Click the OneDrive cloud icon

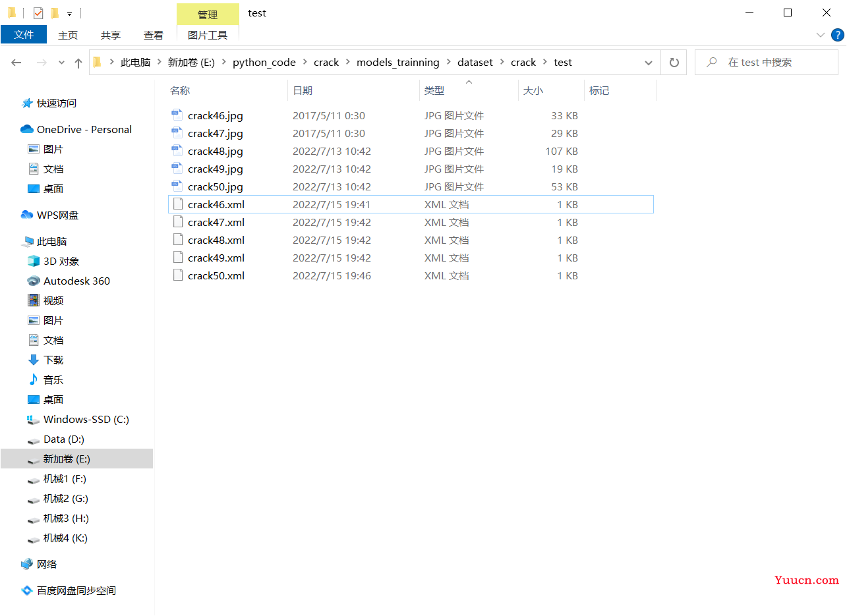(x=27, y=129)
